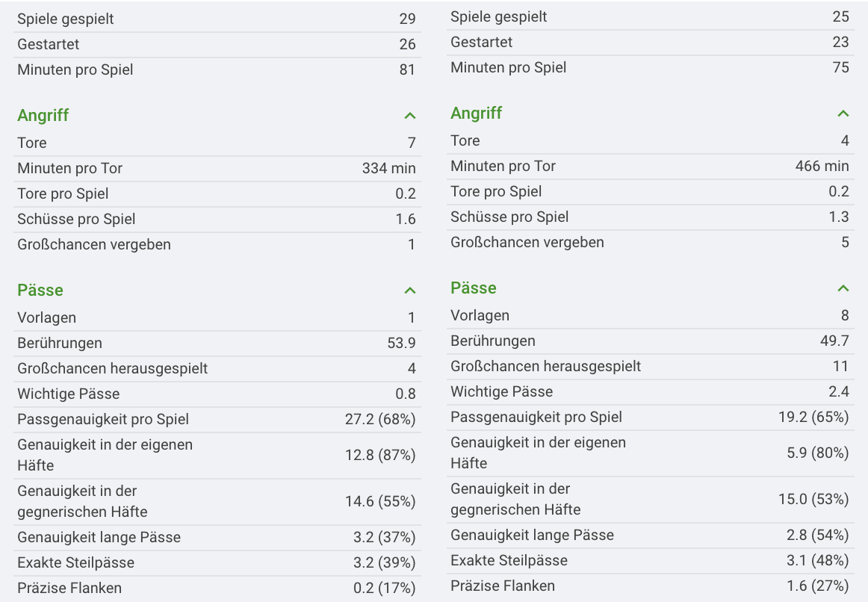Click the right Angriff heading
This screenshot has width=868, height=602.
click(476, 113)
